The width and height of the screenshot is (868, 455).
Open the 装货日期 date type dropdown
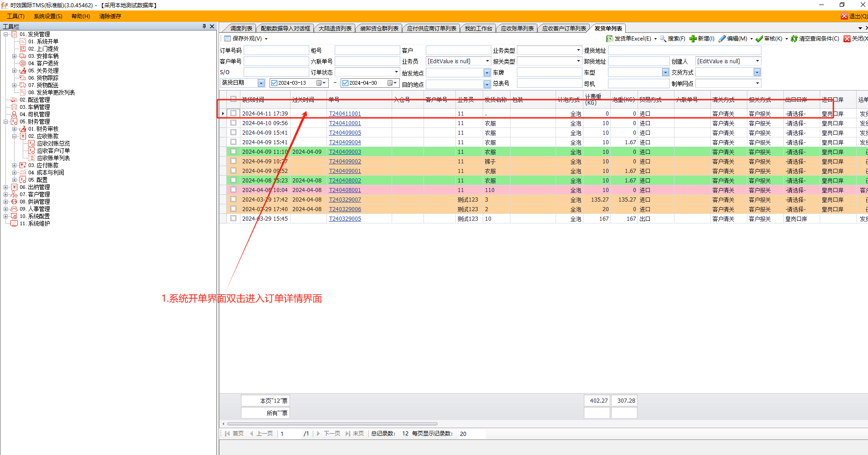[x=261, y=83]
